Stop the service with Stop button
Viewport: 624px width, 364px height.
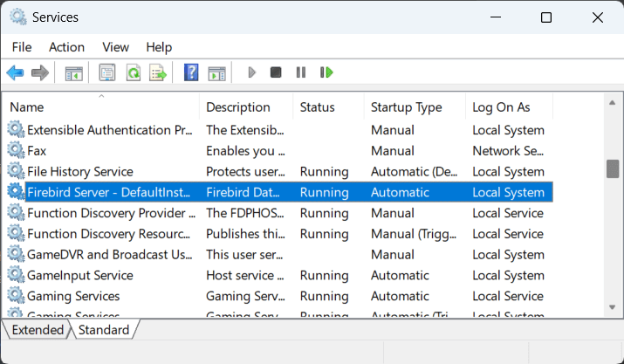276,72
